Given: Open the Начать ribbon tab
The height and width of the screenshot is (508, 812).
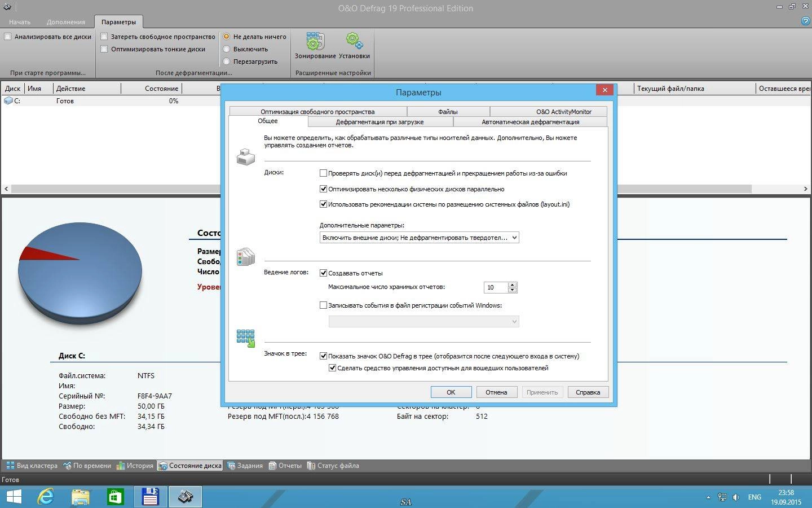Looking at the screenshot, I should coord(20,22).
